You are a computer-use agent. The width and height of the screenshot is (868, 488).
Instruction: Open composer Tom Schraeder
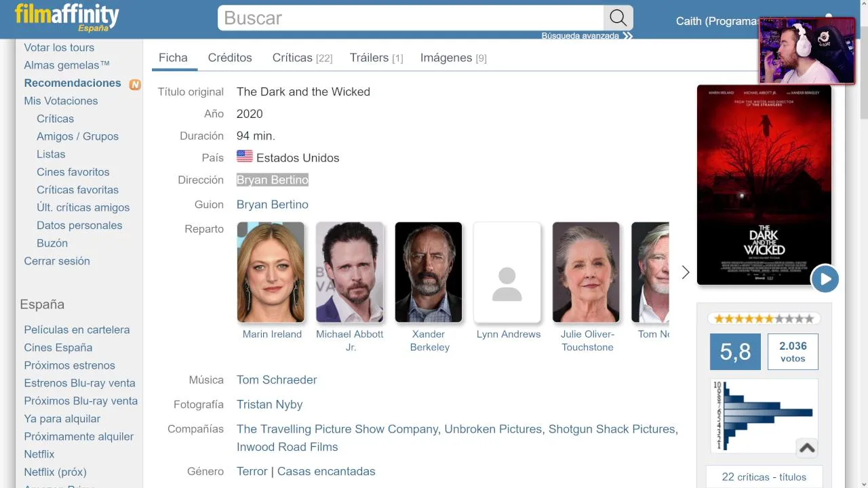coord(277,380)
